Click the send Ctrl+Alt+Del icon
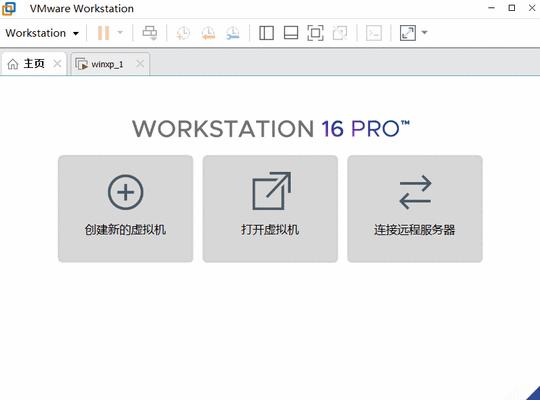540x400 pixels. tap(150, 33)
